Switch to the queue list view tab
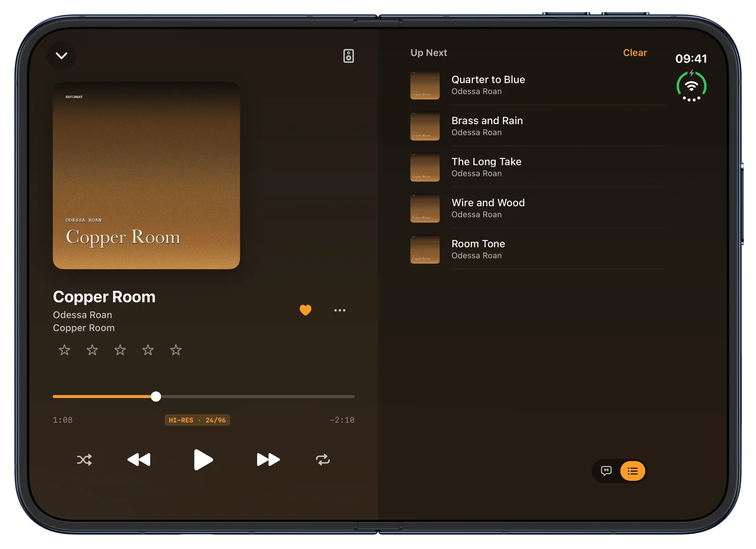The height and width of the screenshot is (549, 756). 633,471
